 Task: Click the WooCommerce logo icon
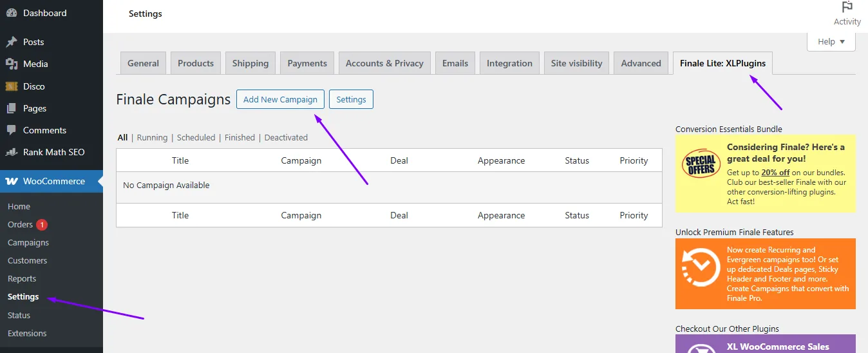[12, 182]
